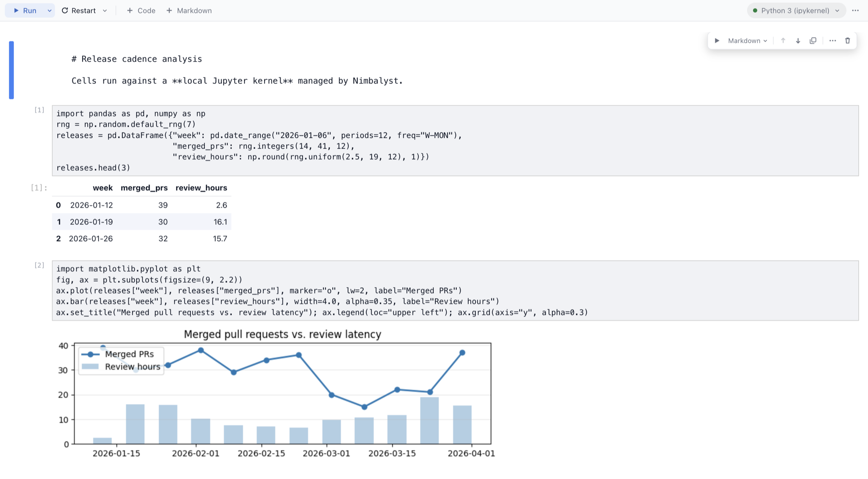Viewport: 868px width, 479px height.
Task: Click the chart title 'Merged pull requests vs. review latency'
Action: [282, 334]
